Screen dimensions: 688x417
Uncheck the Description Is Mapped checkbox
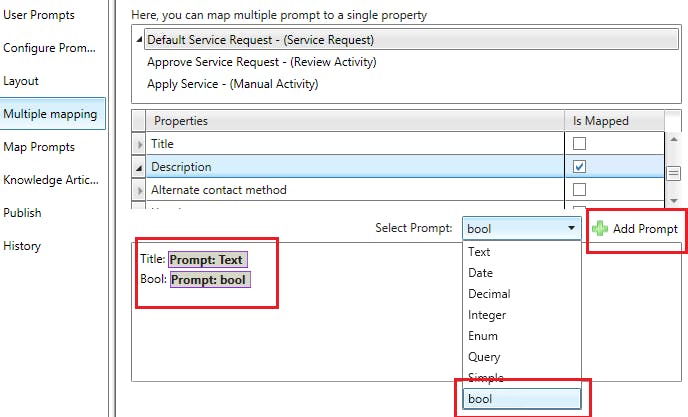(579, 166)
